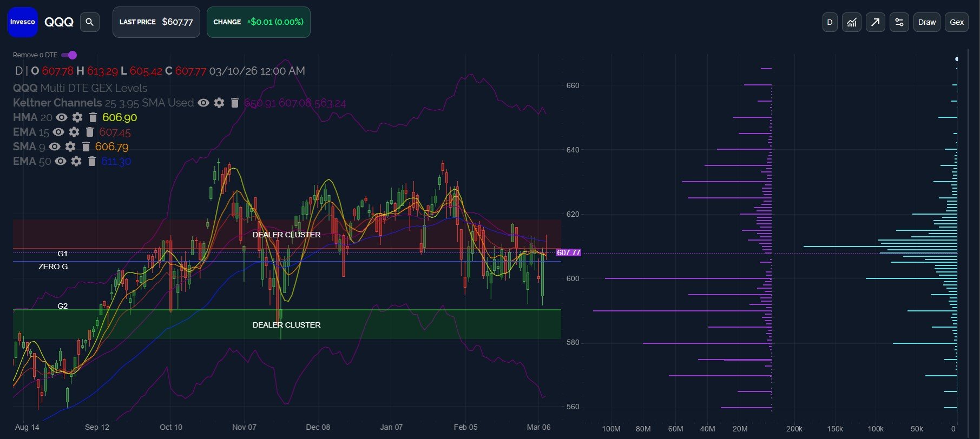Viewport: 980px width, 439px height.
Task: Click the Sep 12 date label
Action: pyautogui.click(x=97, y=427)
